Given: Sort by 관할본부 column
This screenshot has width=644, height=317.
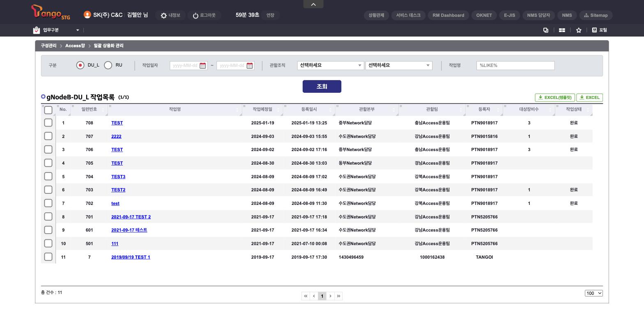Looking at the screenshot, I should (367, 110).
